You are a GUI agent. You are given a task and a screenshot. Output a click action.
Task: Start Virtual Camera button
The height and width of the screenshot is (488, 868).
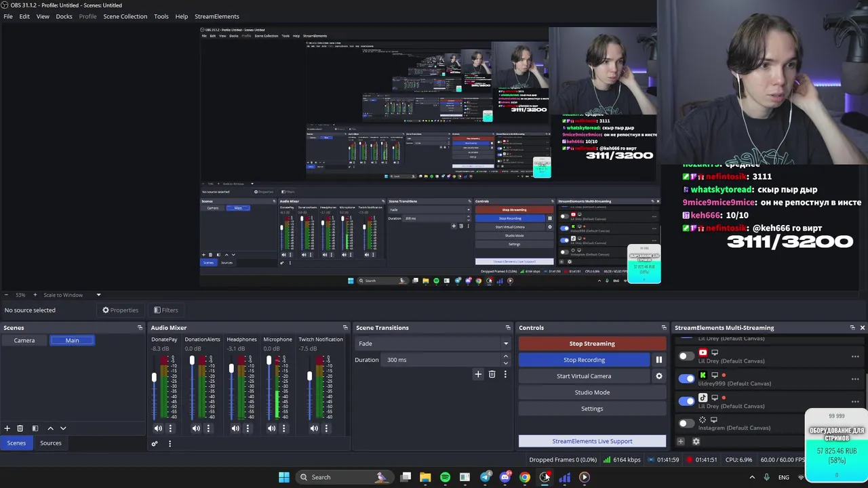pyautogui.click(x=584, y=376)
